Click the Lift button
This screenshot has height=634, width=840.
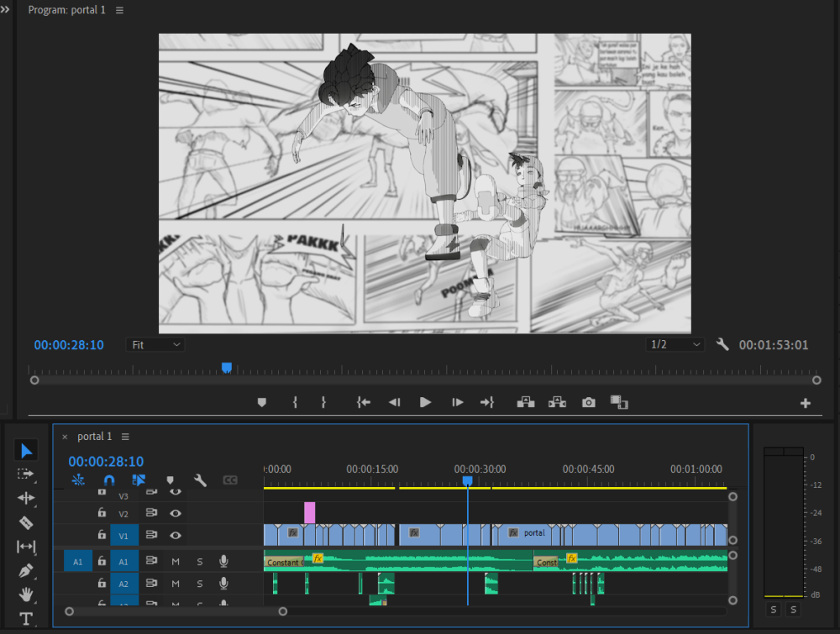pyautogui.click(x=526, y=402)
